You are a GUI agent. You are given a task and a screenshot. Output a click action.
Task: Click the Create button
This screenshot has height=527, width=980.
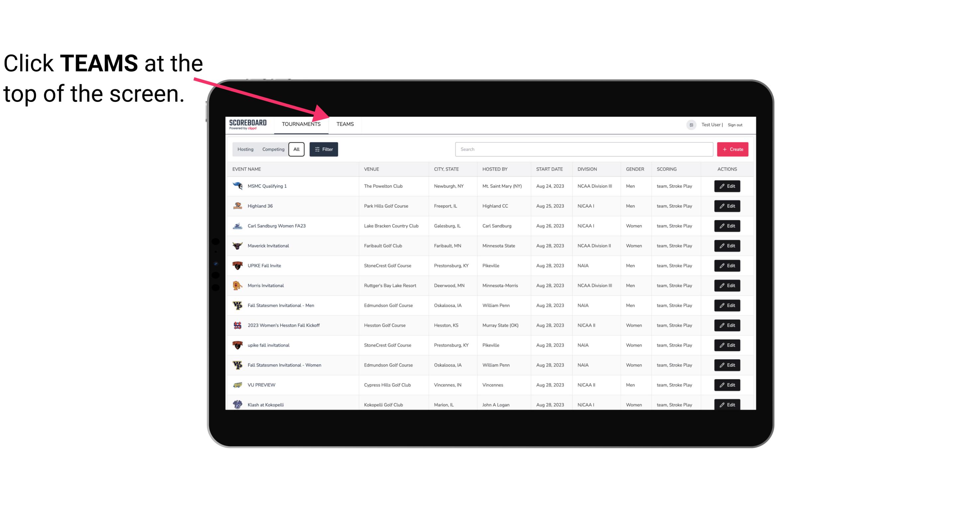(x=733, y=149)
